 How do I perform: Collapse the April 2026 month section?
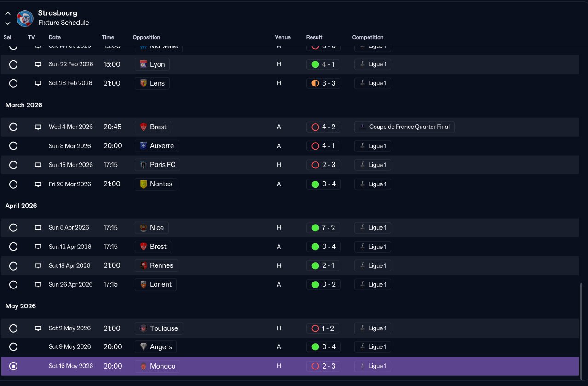coord(21,206)
